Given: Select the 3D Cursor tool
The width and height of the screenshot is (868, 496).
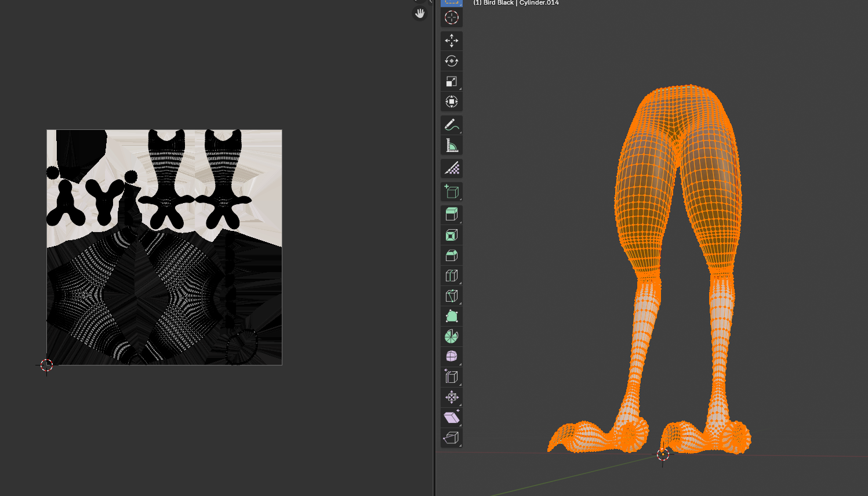Looking at the screenshot, I should point(452,17).
